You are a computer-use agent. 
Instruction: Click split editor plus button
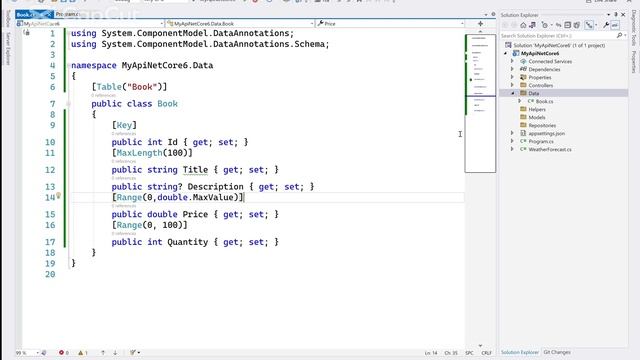tap(480, 24)
